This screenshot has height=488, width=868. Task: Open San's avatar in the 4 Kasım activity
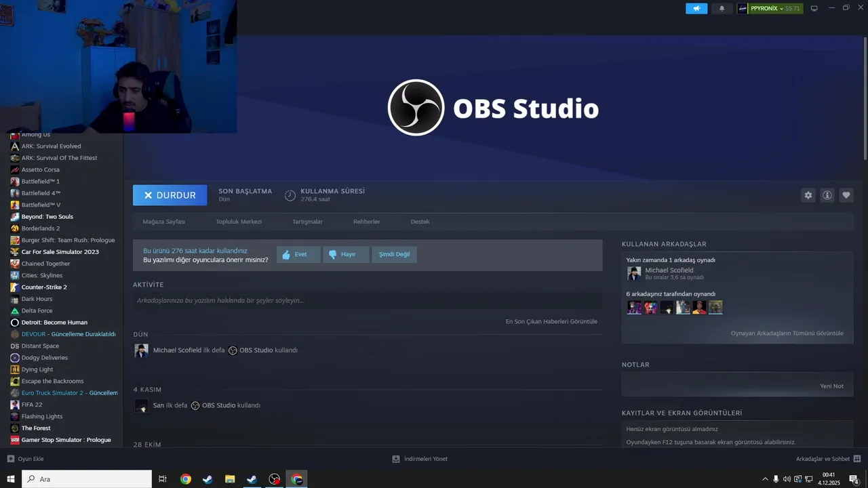click(141, 405)
